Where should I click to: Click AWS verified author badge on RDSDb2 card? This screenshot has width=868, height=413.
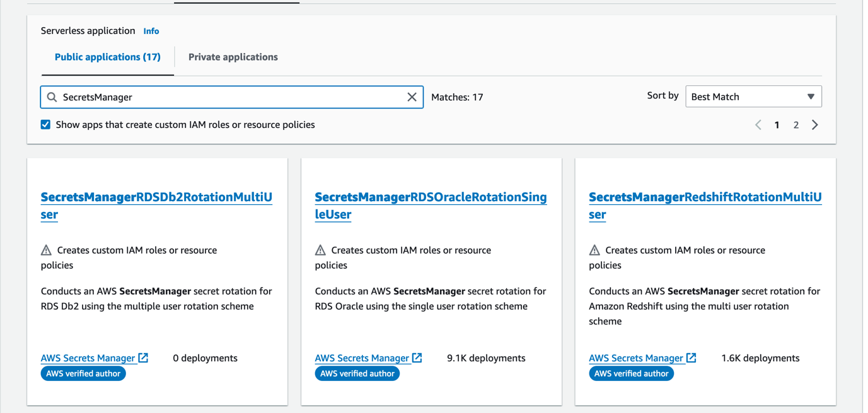tap(83, 373)
